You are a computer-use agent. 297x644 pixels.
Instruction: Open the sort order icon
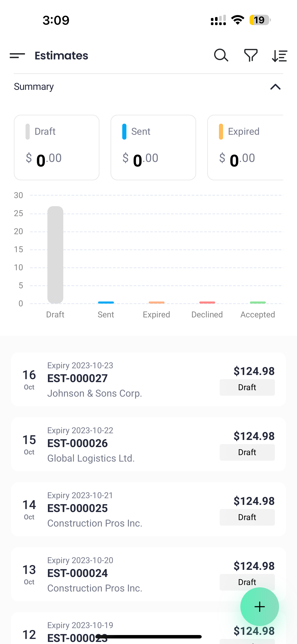[x=280, y=56]
